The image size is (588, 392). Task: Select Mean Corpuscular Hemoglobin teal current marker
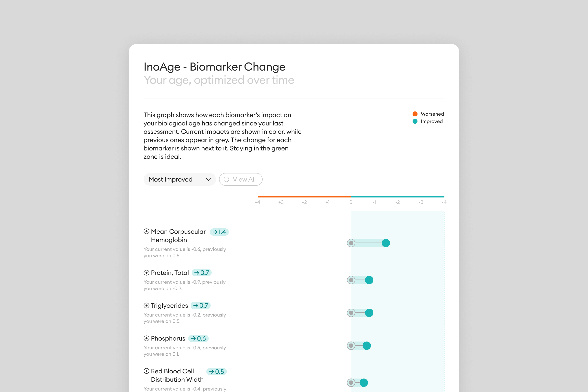(x=386, y=243)
